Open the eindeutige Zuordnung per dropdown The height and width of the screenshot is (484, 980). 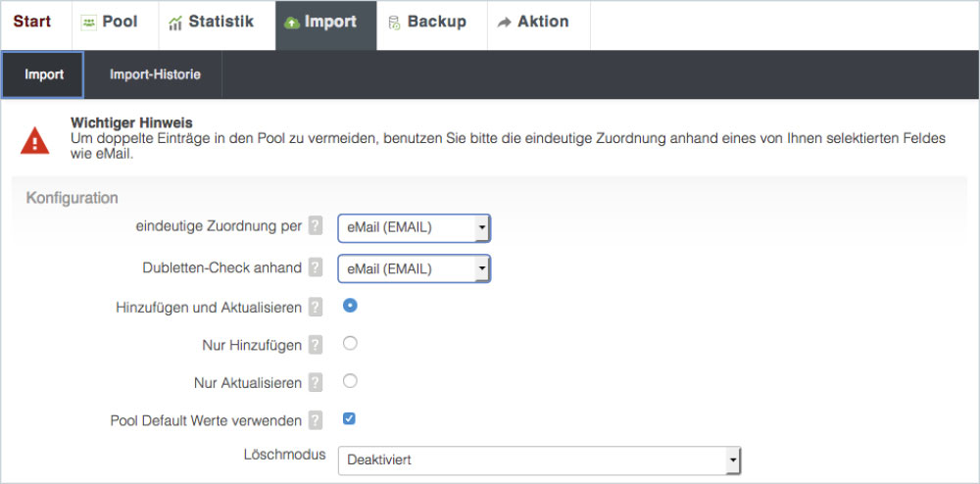414,228
